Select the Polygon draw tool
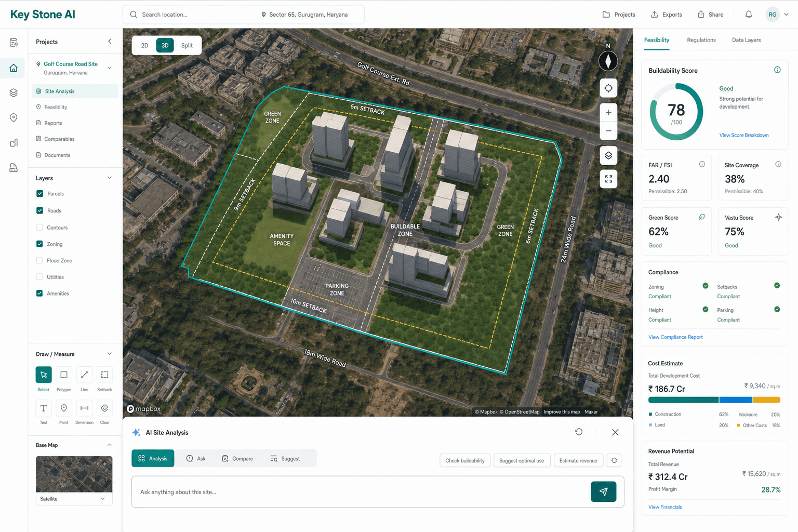Viewport: 798px width, 532px height. click(x=64, y=375)
